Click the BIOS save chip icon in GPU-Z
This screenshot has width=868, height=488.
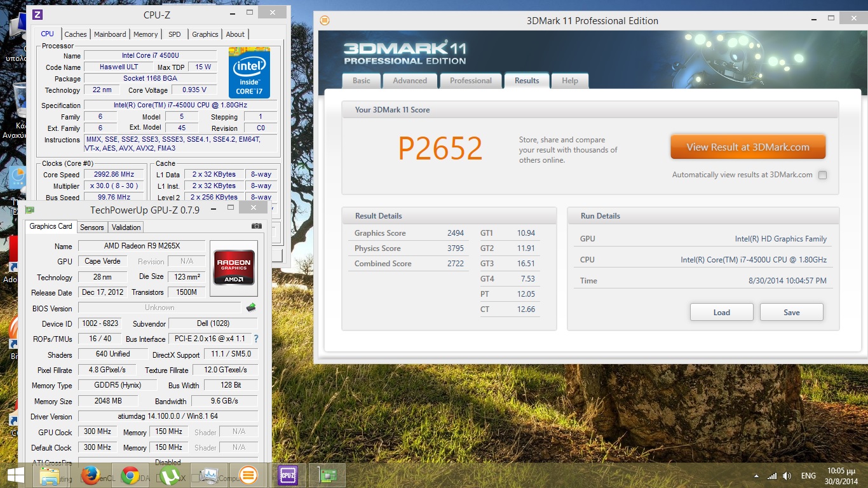tap(251, 308)
